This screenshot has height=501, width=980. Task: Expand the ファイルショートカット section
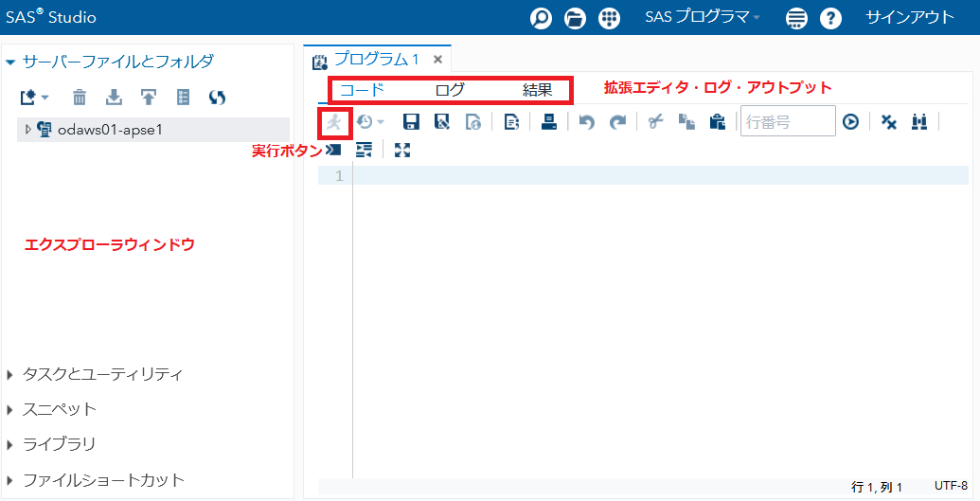coord(10,481)
